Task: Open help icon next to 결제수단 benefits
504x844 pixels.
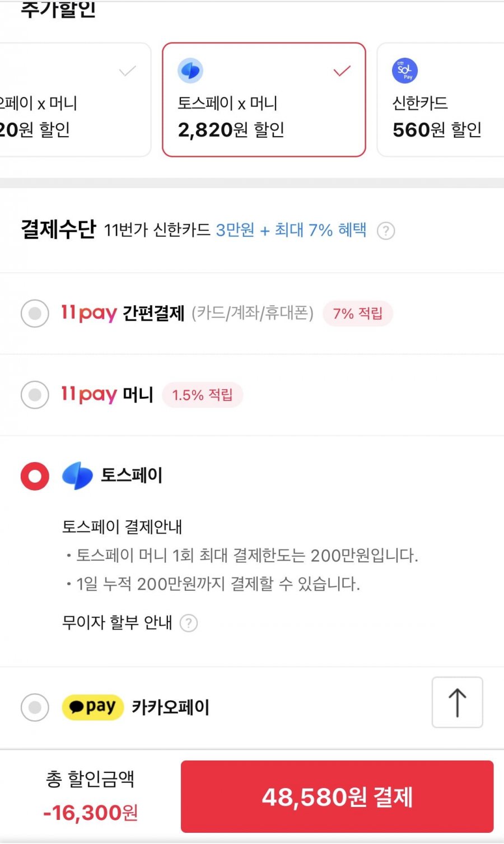Action: point(385,231)
